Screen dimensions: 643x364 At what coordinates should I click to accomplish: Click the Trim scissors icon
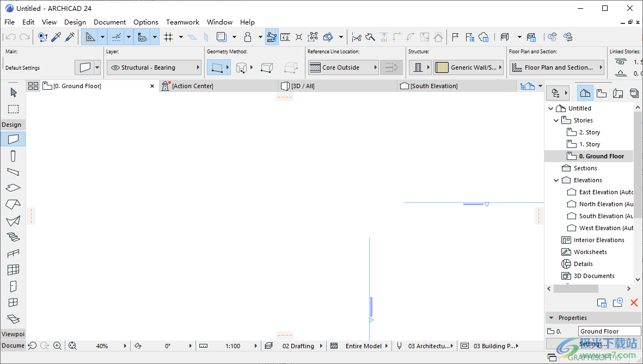coord(357,38)
